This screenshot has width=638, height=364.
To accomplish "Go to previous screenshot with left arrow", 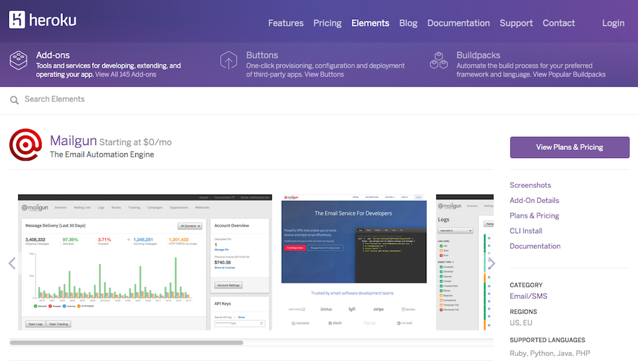I will (x=12, y=263).
